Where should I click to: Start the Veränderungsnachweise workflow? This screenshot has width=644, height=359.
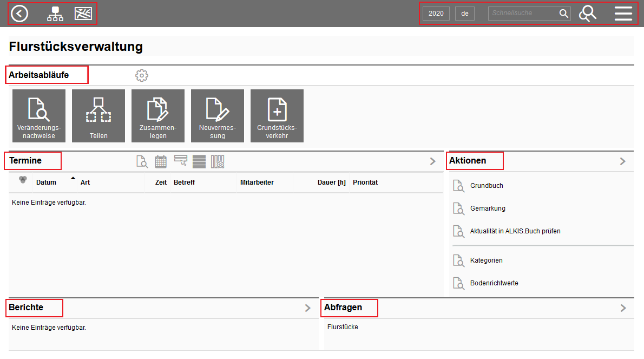[x=39, y=116]
